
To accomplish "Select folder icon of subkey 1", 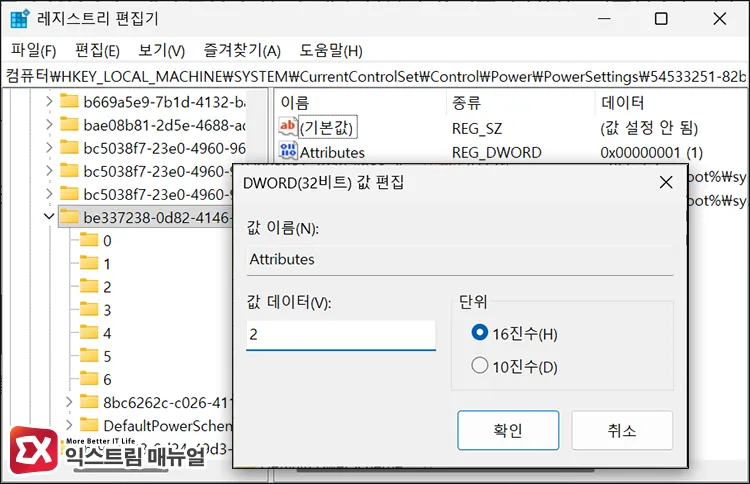I will (x=89, y=263).
